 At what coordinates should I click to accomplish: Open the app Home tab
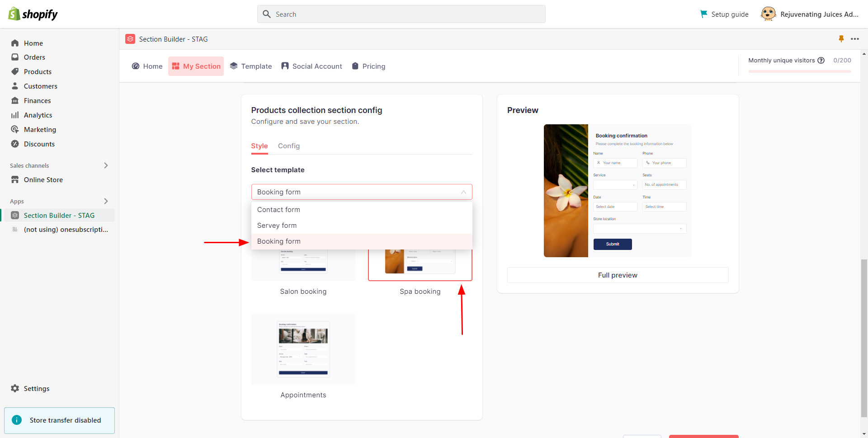click(147, 66)
